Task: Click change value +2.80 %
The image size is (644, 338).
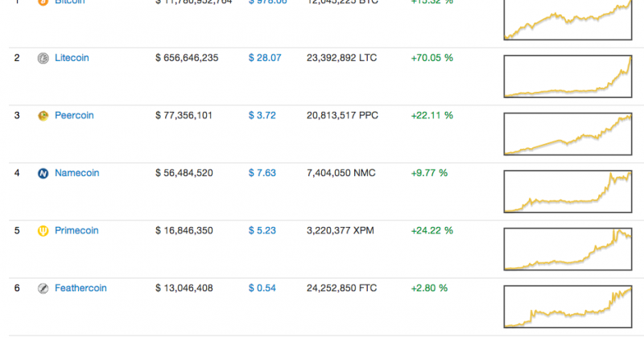Action: coord(429,288)
